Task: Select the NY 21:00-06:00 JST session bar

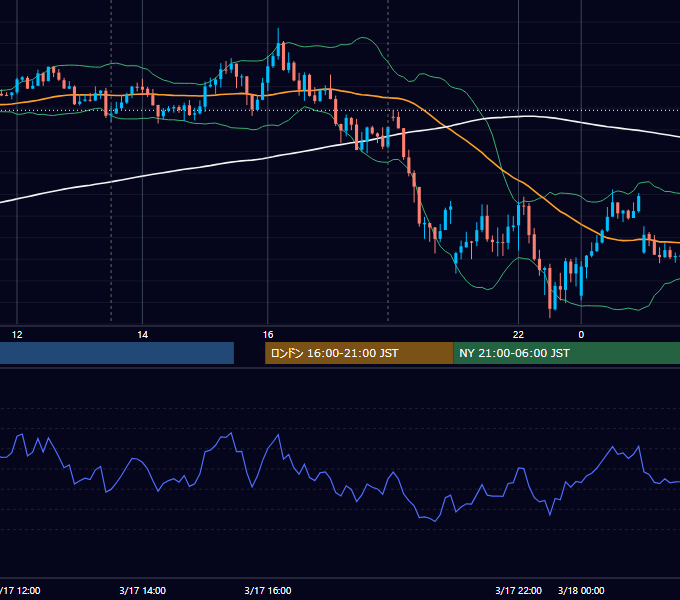Action: click(x=566, y=353)
